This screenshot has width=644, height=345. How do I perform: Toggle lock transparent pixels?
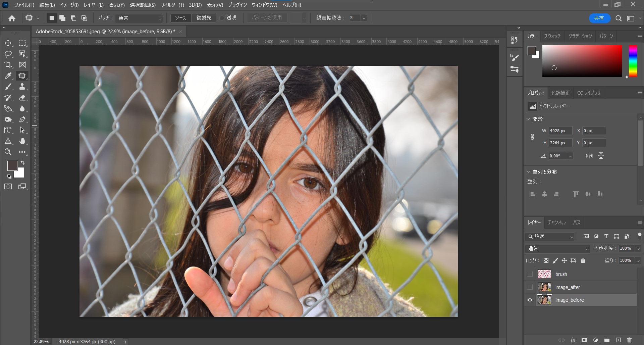pos(546,260)
